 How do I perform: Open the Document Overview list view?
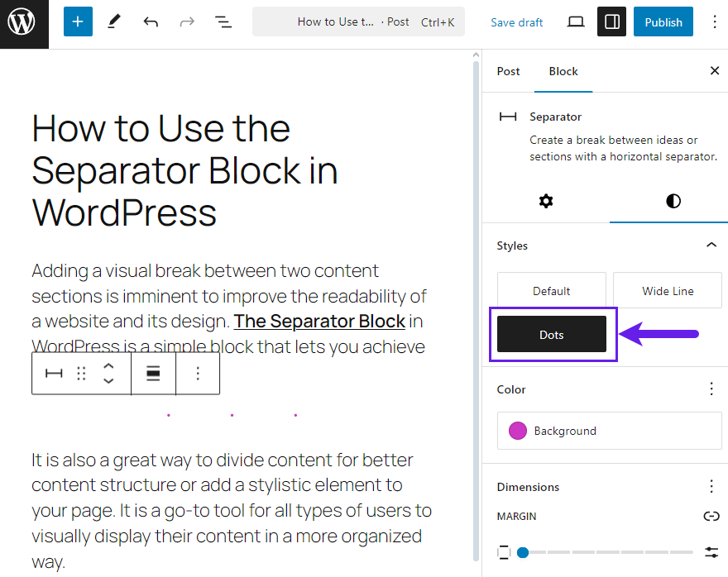tap(223, 21)
